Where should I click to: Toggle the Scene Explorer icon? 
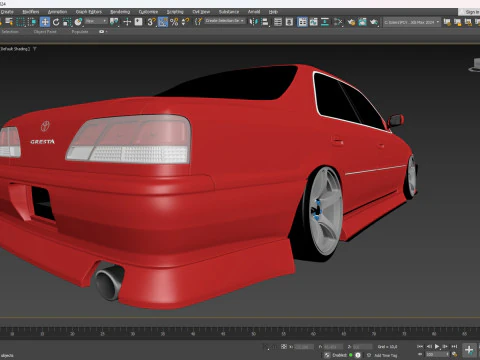[x=278, y=22]
